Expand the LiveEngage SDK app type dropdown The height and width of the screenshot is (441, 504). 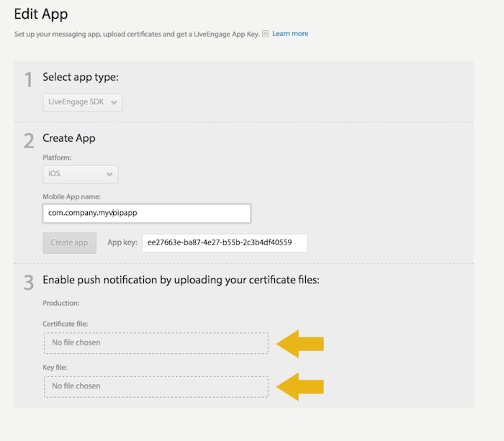(83, 102)
